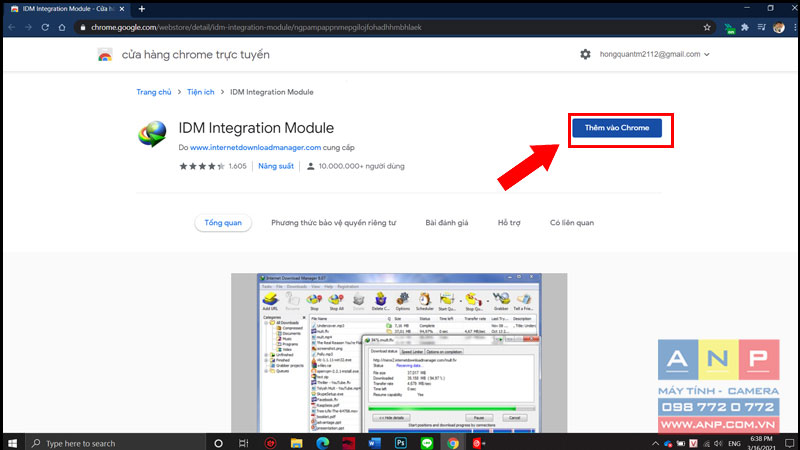Click Thêm vào Chrome button
The height and width of the screenshot is (450, 800).
tap(617, 128)
